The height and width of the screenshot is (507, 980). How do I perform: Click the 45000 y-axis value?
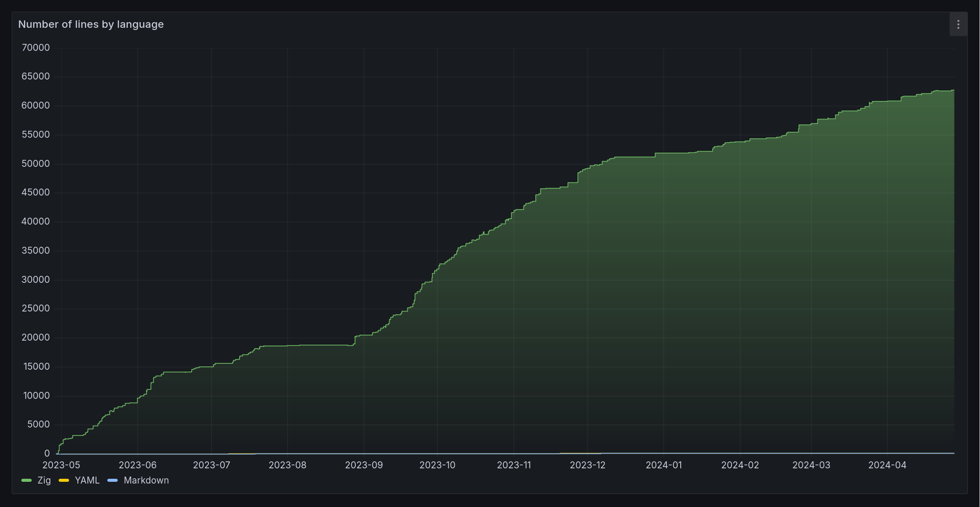tap(36, 192)
